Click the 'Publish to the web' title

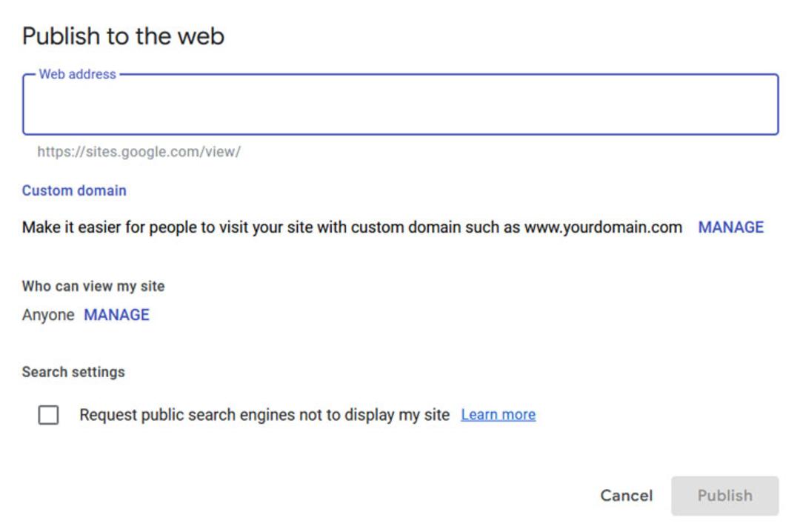point(123,36)
